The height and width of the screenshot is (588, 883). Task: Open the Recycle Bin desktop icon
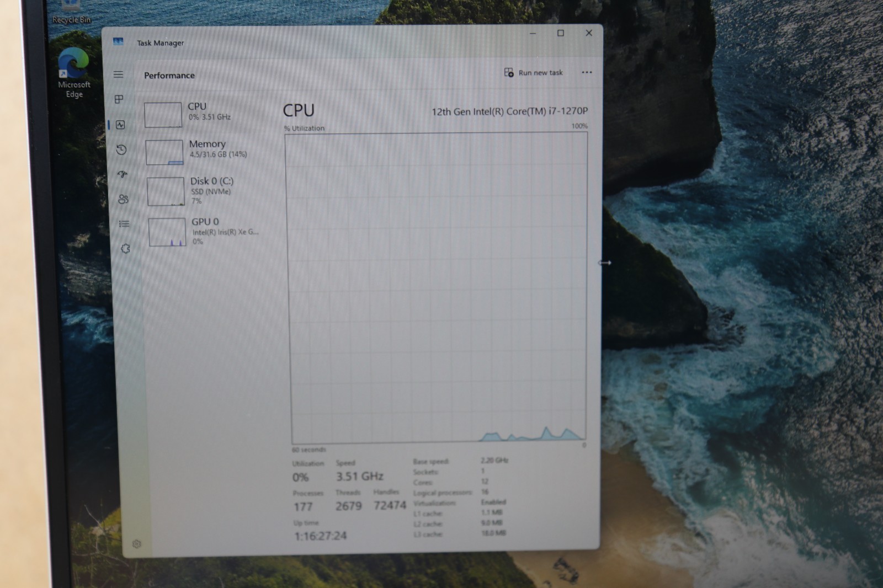71,12
